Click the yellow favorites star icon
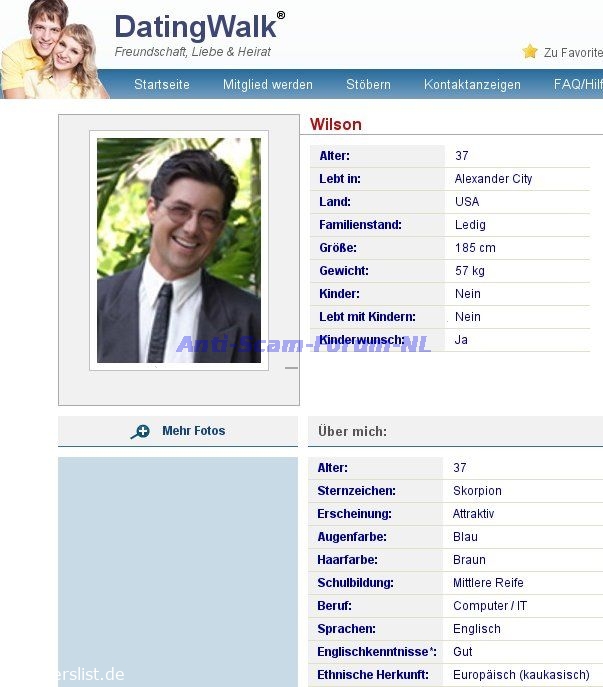 [x=530, y=51]
